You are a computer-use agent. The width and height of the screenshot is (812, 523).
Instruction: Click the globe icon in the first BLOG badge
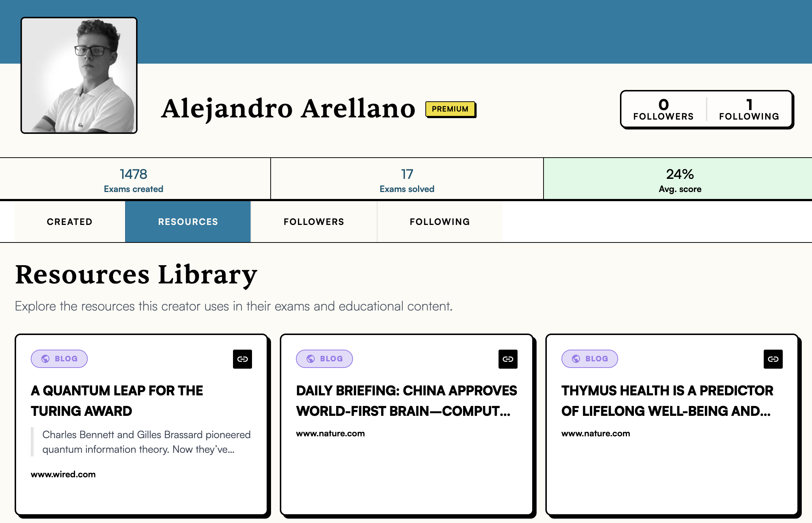tap(45, 359)
